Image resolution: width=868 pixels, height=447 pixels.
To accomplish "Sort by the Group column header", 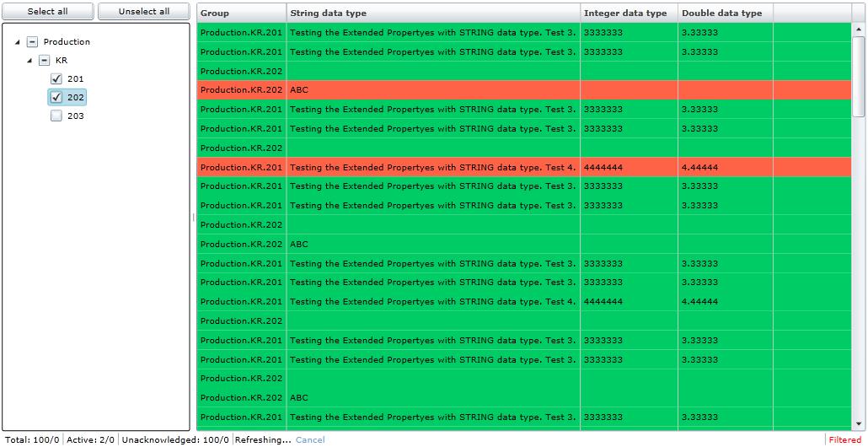I will [241, 13].
